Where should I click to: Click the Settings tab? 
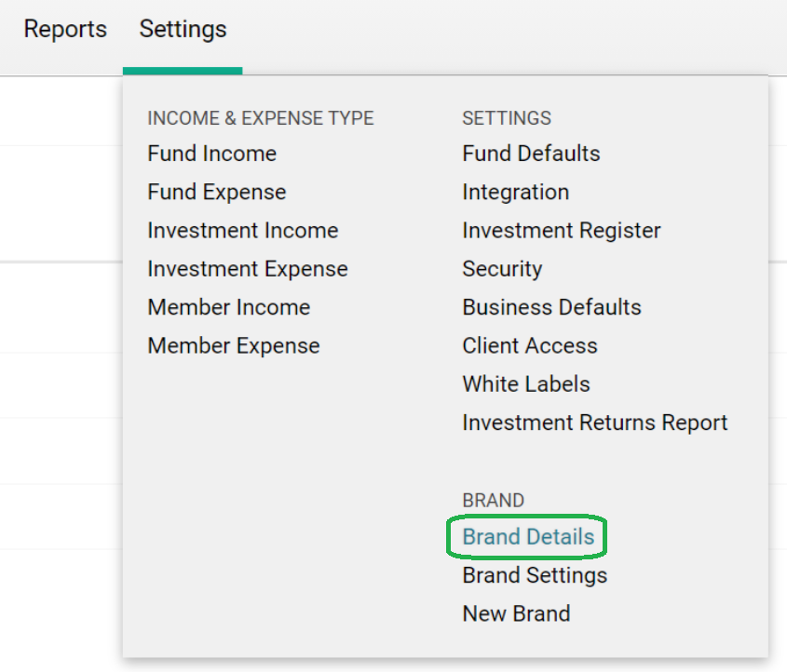(x=183, y=30)
